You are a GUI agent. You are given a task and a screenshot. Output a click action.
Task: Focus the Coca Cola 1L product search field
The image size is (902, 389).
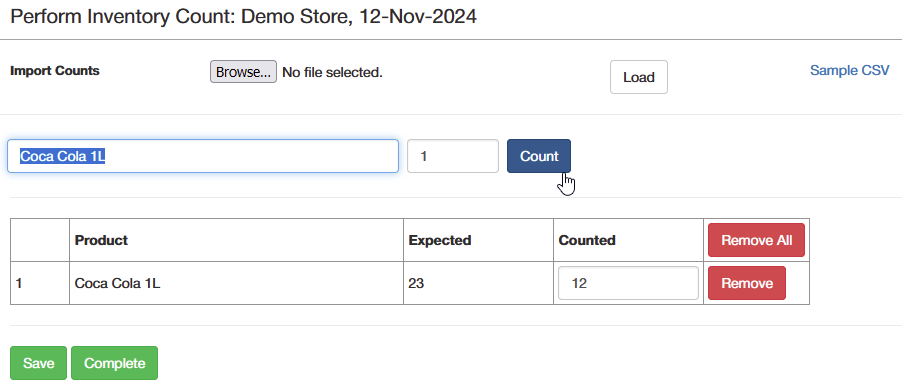click(203, 156)
